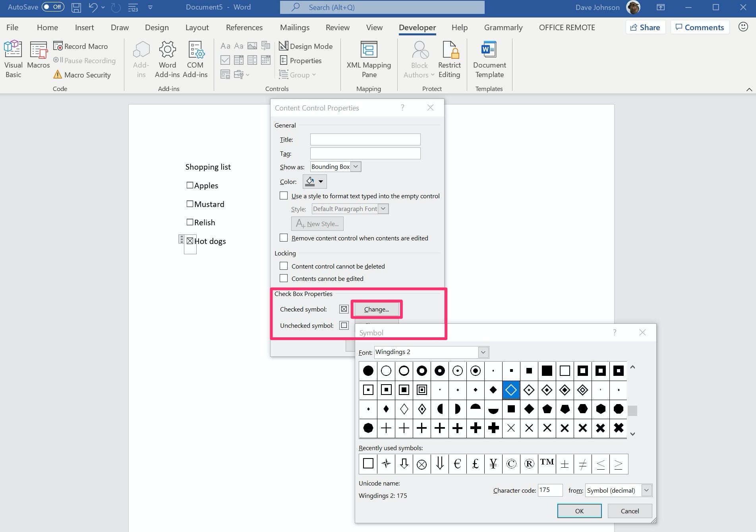756x532 pixels.
Task: Open Macro Security settings
Action: (x=82, y=75)
